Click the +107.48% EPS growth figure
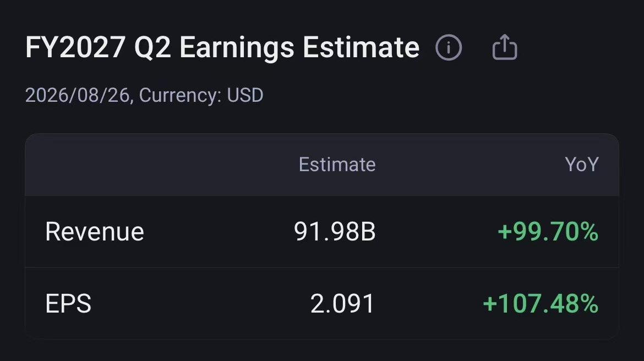The width and height of the screenshot is (644, 361). pos(541,304)
